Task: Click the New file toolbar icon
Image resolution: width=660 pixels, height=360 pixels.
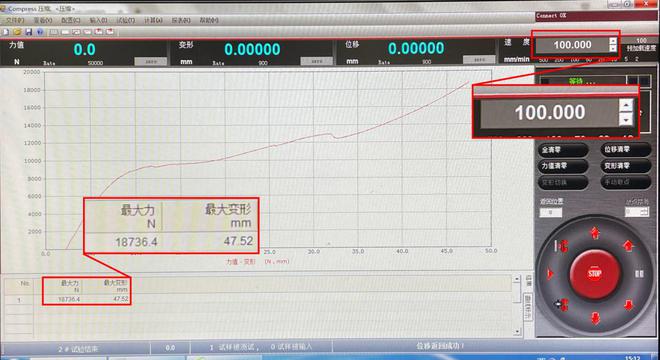Action: pos(6,32)
